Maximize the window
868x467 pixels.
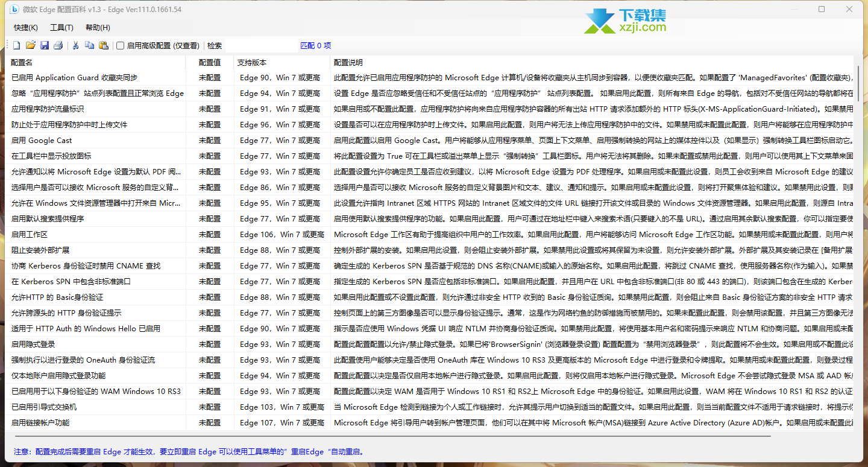pos(822,9)
